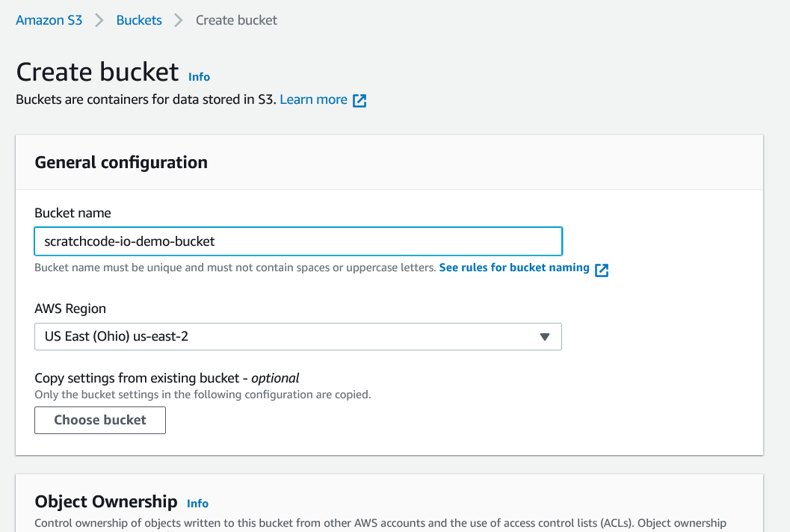Click "Learn more" about S3 buckets
This screenshot has height=532, width=790.
coord(313,99)
